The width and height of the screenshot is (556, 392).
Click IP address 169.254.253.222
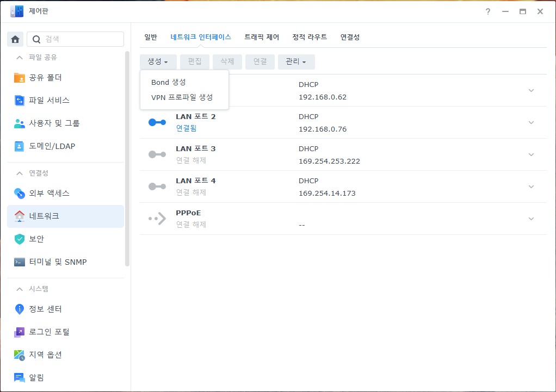pyautogui.click(x=330, y=161)
